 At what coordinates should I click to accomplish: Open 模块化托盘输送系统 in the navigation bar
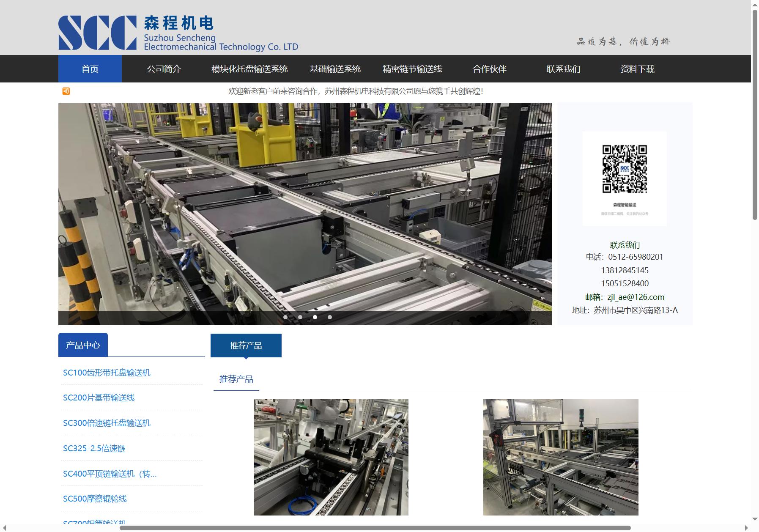click(x=249, y=69)
